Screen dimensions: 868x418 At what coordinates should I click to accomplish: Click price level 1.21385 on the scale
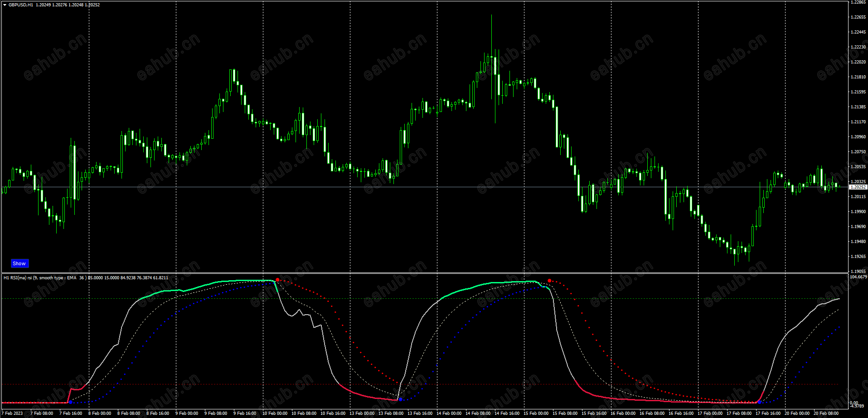(x=858, y=107)
